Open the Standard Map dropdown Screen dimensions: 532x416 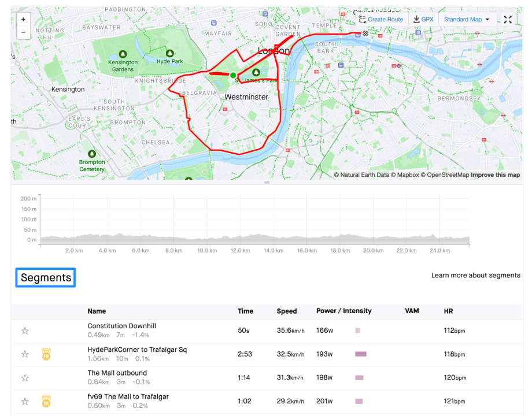point(467,20)
